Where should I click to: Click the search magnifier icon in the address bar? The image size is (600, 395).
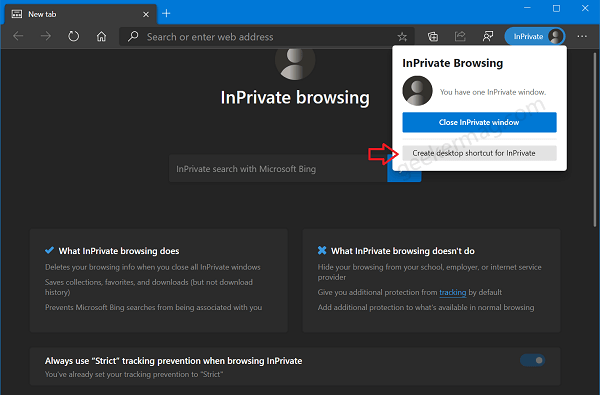point(133,36)
